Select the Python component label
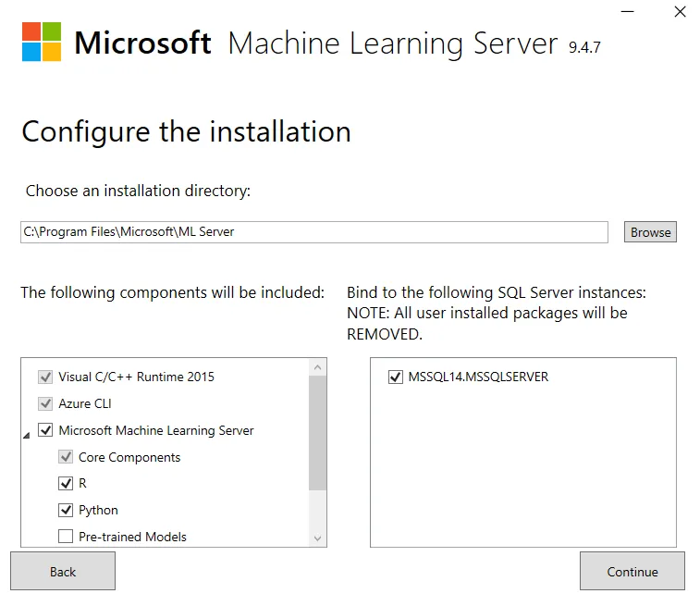 point(98,510)
